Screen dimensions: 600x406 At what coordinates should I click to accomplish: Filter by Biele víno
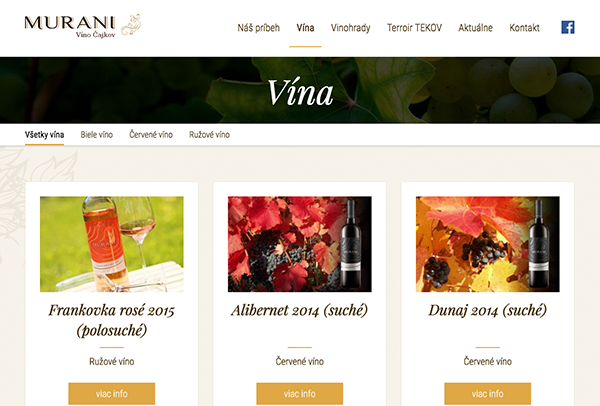tap(97, 135)
